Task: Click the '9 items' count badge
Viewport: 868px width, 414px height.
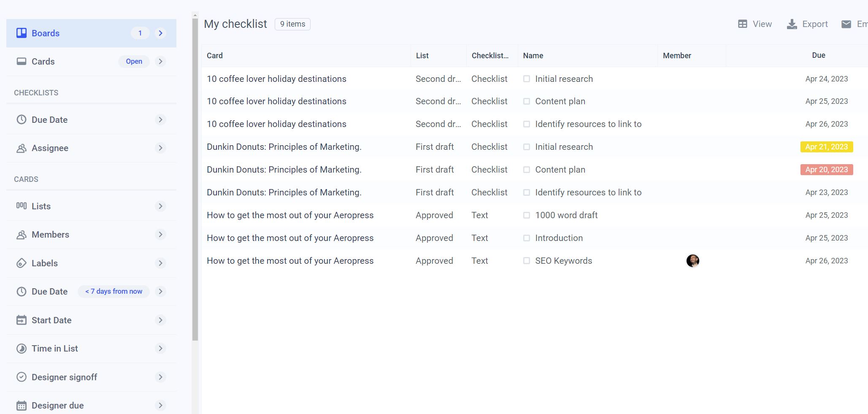Action: tap(292, 24)
